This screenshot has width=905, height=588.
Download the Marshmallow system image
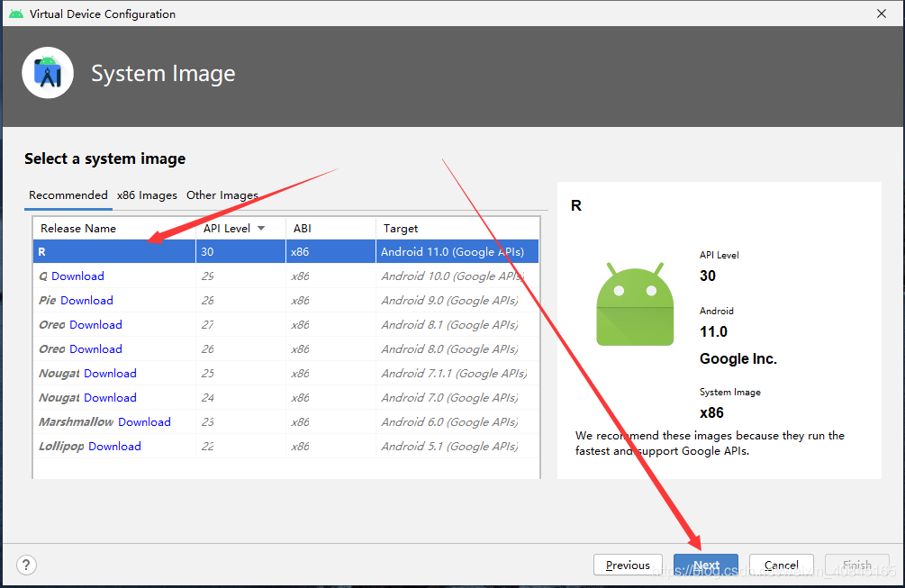(x=144, y=421)
